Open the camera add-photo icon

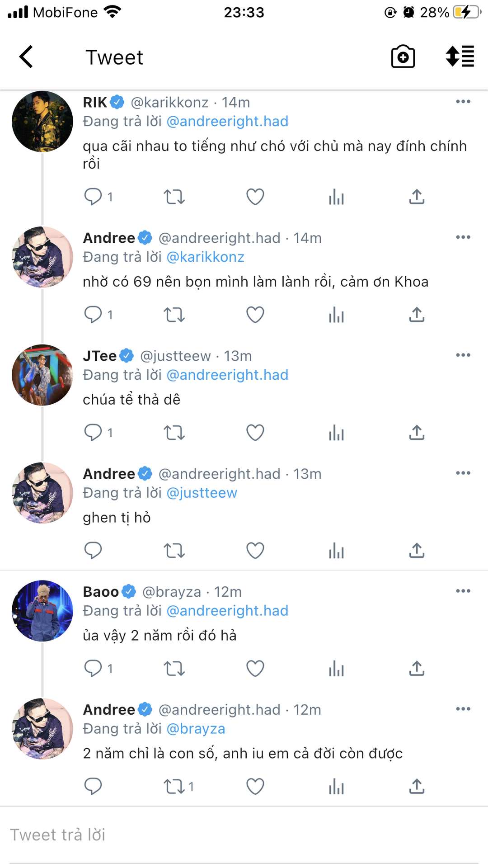pyautogui.click(x=403, y=57)
